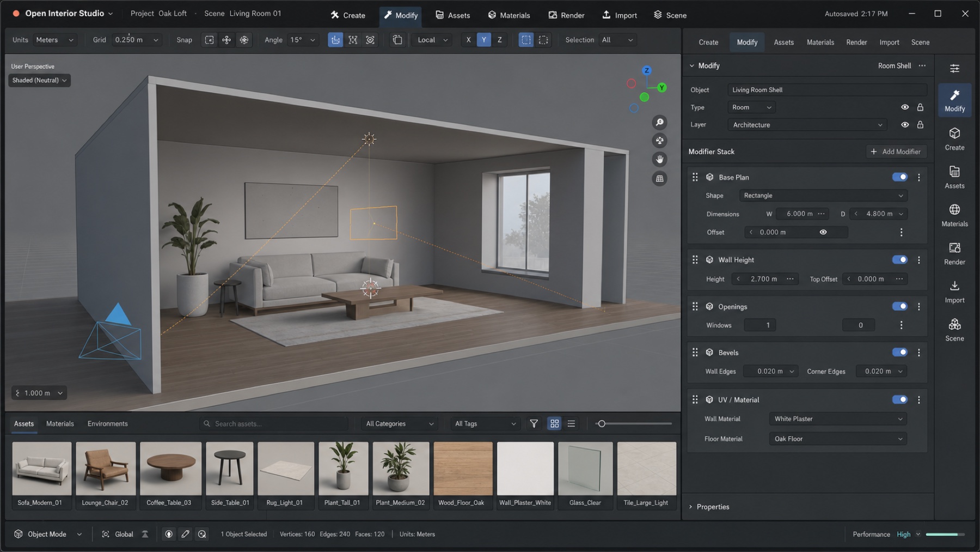
Task: Toggle visibility eye in the Type row
Action: (x=905, y=107)
